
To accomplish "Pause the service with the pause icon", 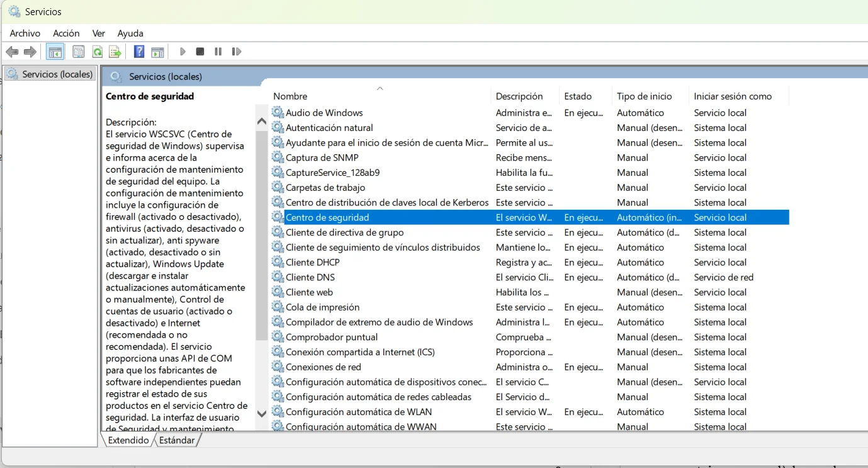I will coord(218,52).
